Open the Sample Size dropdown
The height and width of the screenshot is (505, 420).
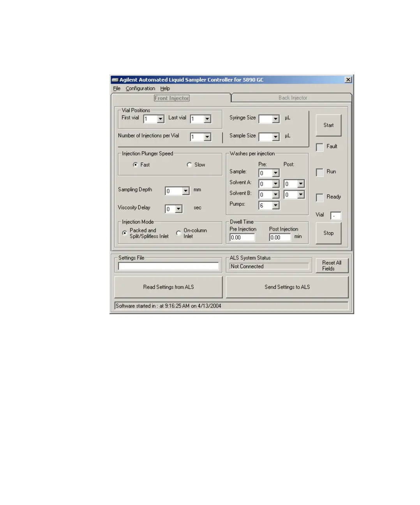point(276,137)
